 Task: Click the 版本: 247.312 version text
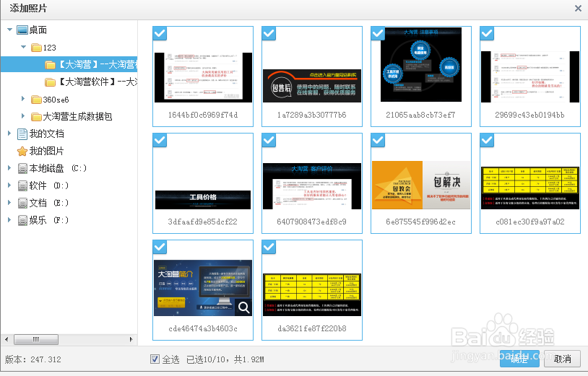click(x=33, y=359)
